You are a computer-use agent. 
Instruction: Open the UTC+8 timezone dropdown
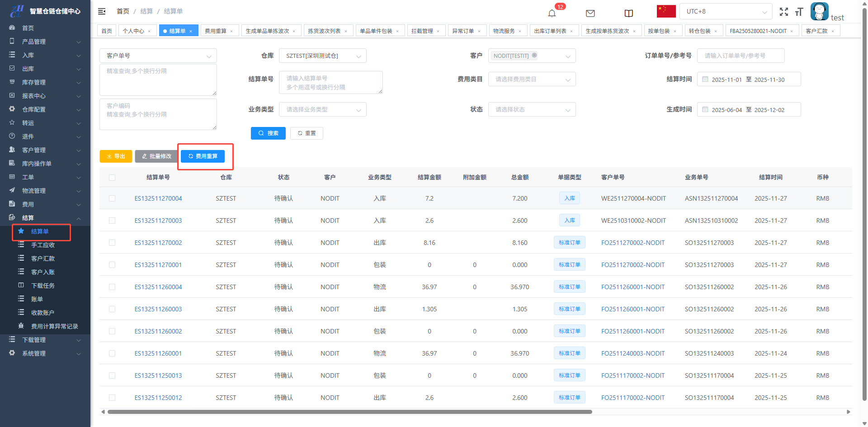726,12
